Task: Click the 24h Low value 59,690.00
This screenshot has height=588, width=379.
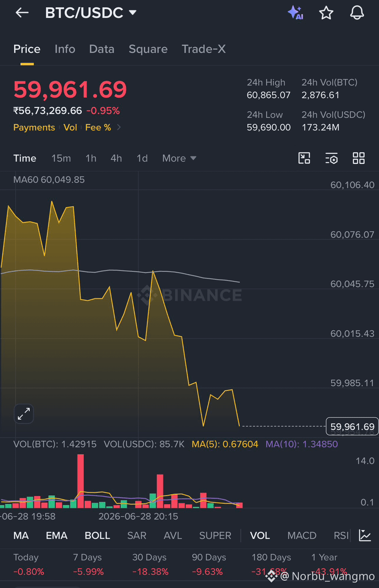Action: click(269, 128)
